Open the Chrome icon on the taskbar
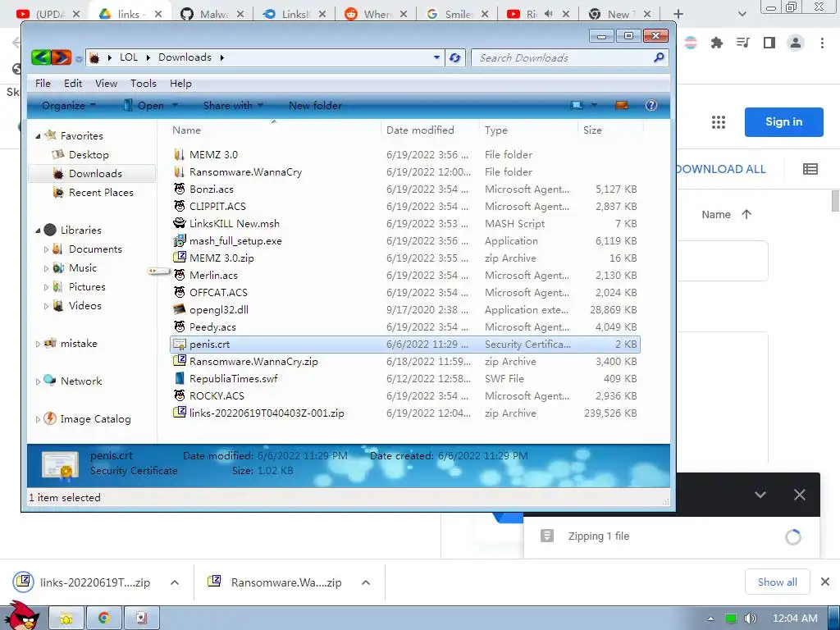Viewport: 840px width, 630px height. 104,618
